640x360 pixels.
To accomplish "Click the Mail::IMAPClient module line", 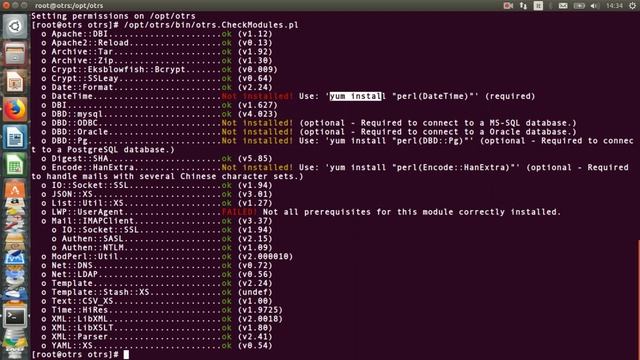I will pos(157,221).
